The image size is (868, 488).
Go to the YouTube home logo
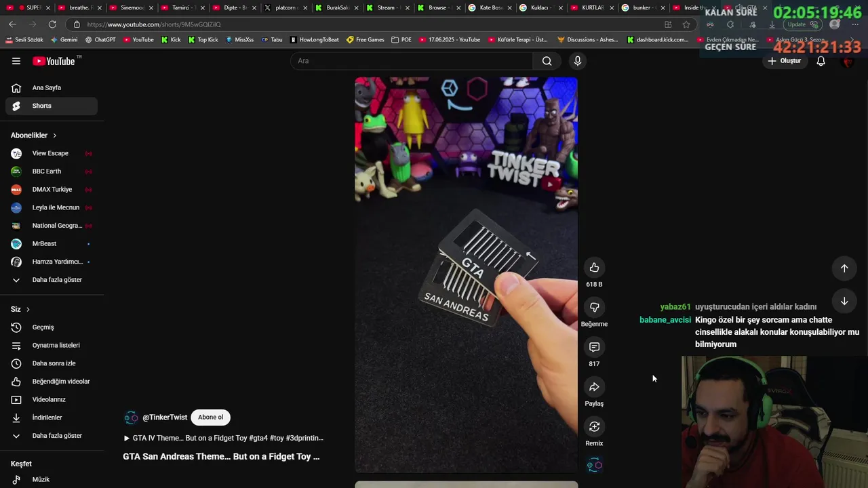[54, 61]
